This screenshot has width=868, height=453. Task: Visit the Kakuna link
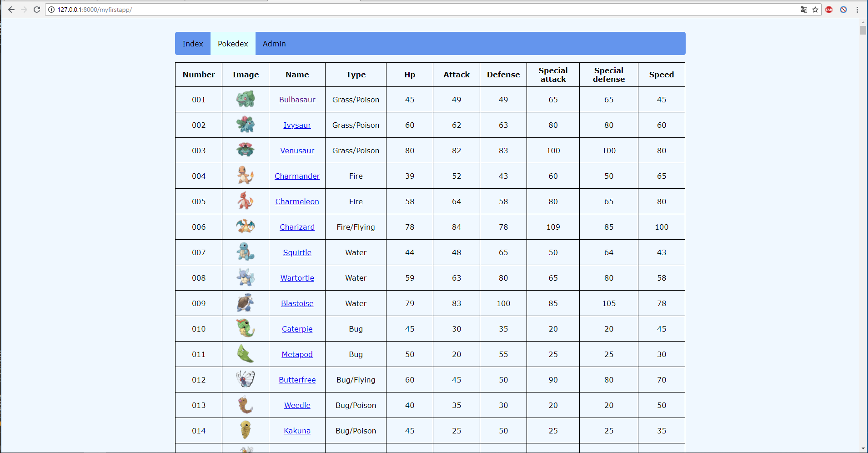(x=297, y=431)
